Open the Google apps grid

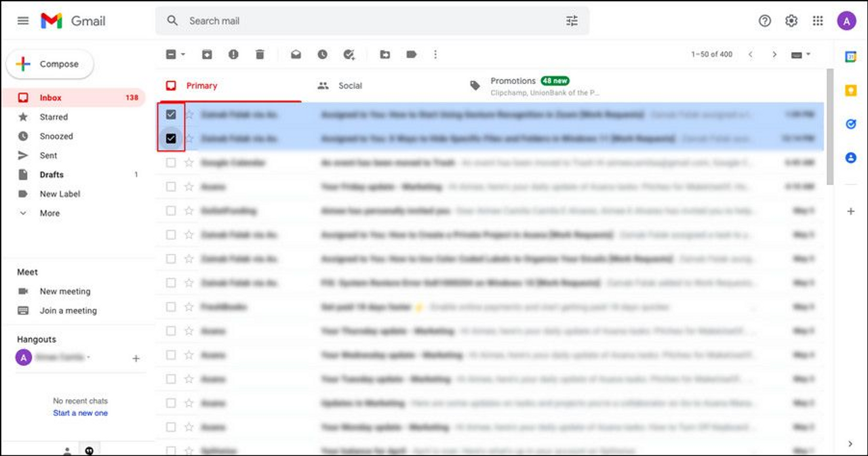pyautogui.click(x=818, y=21)
